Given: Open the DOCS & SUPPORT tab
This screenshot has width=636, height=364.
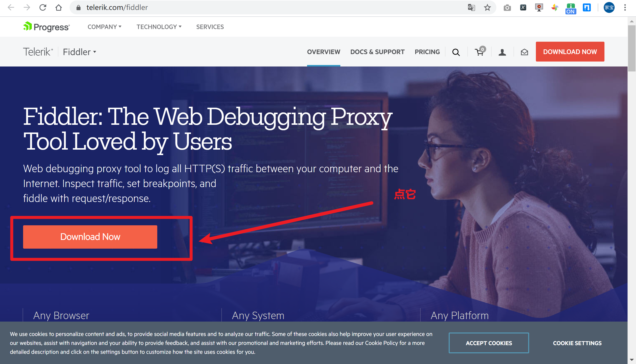Looking at the screenshot, I should pos(377,52).
